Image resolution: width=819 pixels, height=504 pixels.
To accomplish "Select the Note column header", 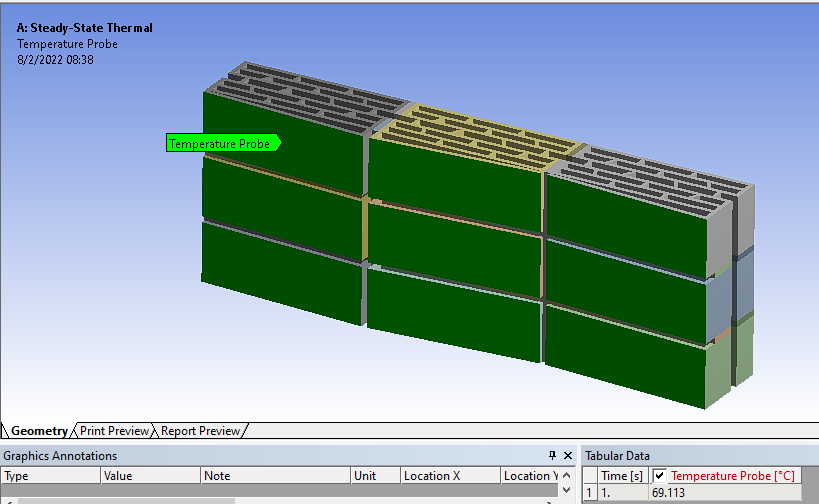I will click(x=275, y=476).
